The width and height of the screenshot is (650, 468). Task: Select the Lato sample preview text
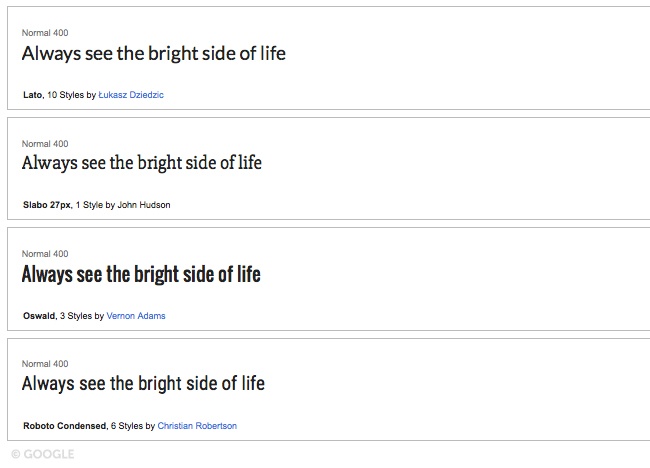click(153, 53)
